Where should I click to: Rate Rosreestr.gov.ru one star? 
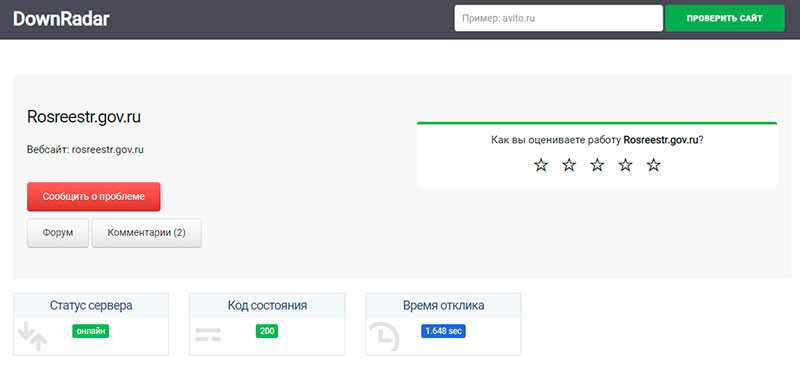click(541, 165)
